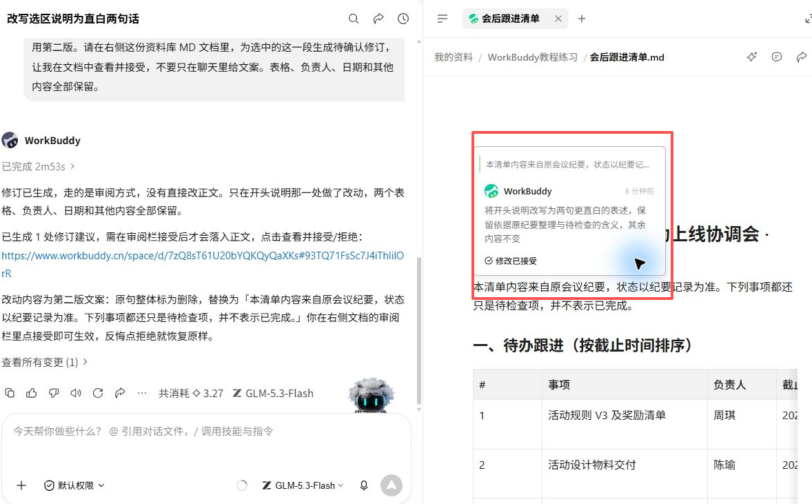
Task: Go to WorkBuddy教程练习 breadcrumb
Action: 532,57
